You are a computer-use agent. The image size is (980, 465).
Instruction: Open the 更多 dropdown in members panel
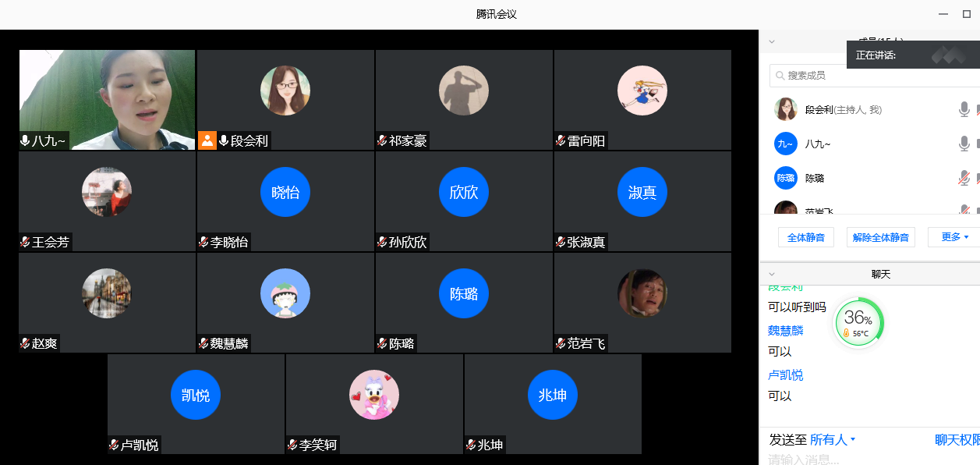point(954,237)
